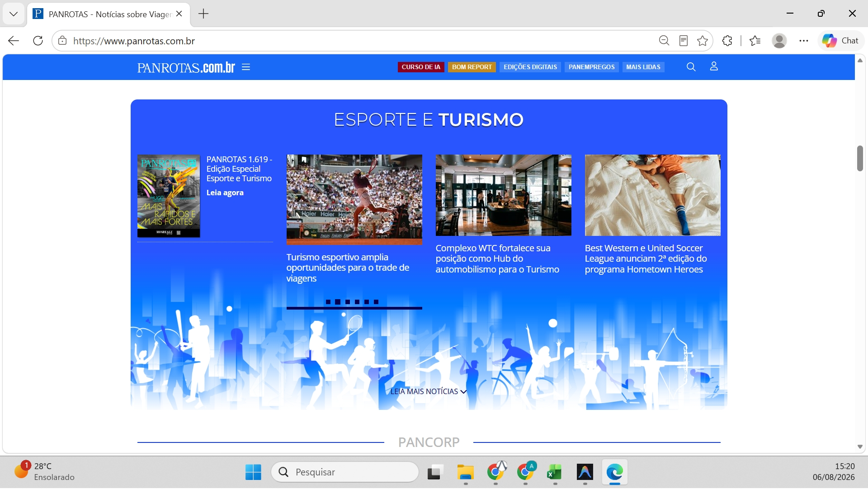The height and width of the screenshot is (489, 868).
Task: Open the Windows Start menu
Action: [x=253, y=472]
